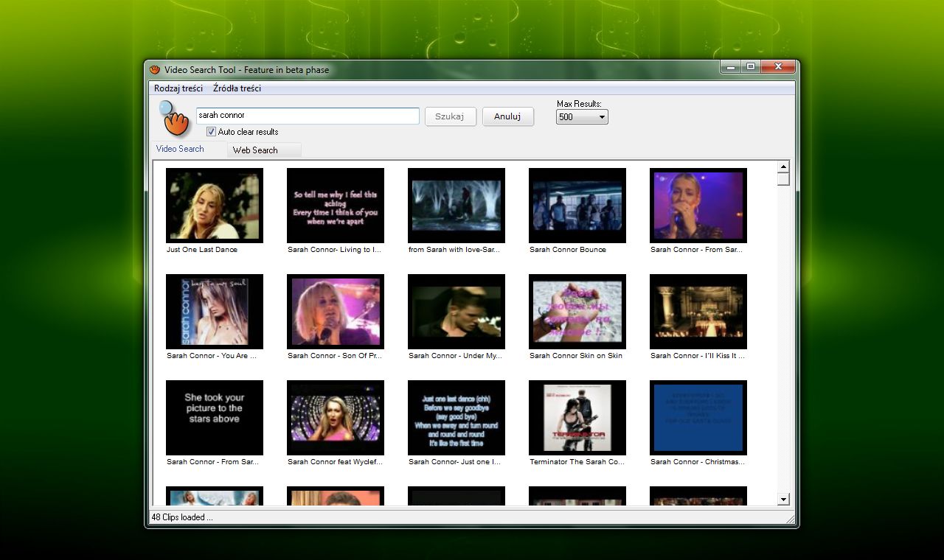Select the Sarah Connor - I'll Kiss It ... thumbnail

click(x=698, y=312)
